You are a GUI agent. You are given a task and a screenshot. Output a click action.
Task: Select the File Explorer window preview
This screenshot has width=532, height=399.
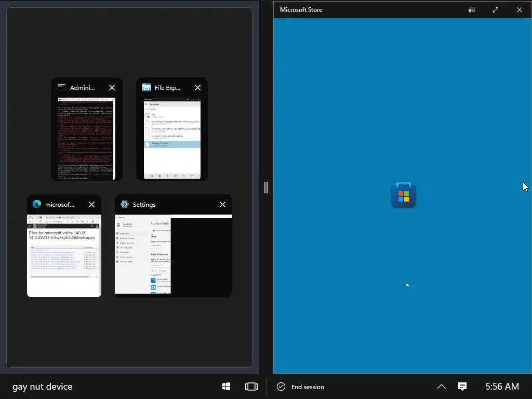172,138
